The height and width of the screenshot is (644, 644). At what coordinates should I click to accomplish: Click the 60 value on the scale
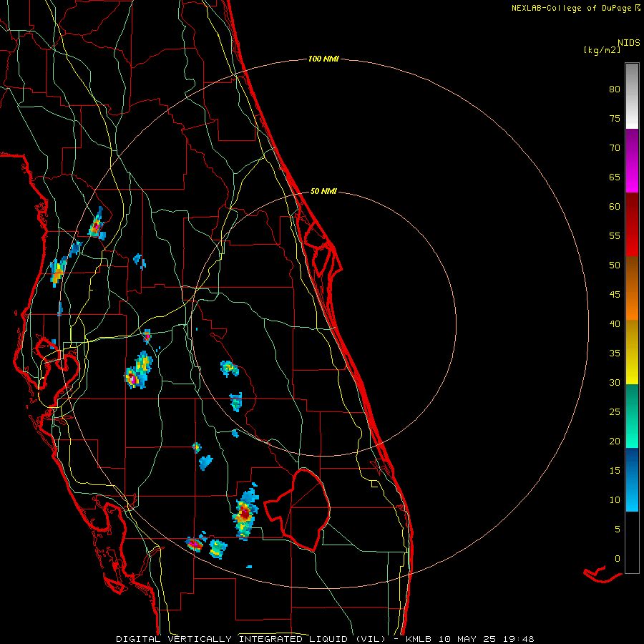click(x=615, y=207)
